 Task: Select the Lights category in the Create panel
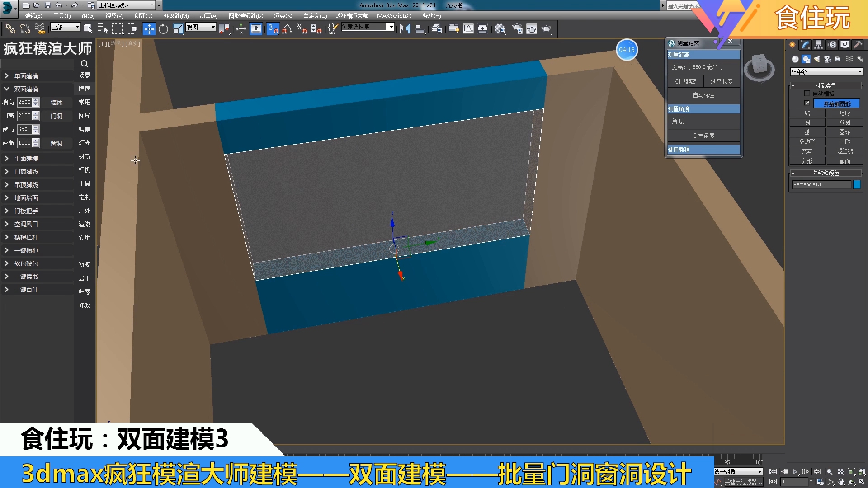click(x=817, y=59)
